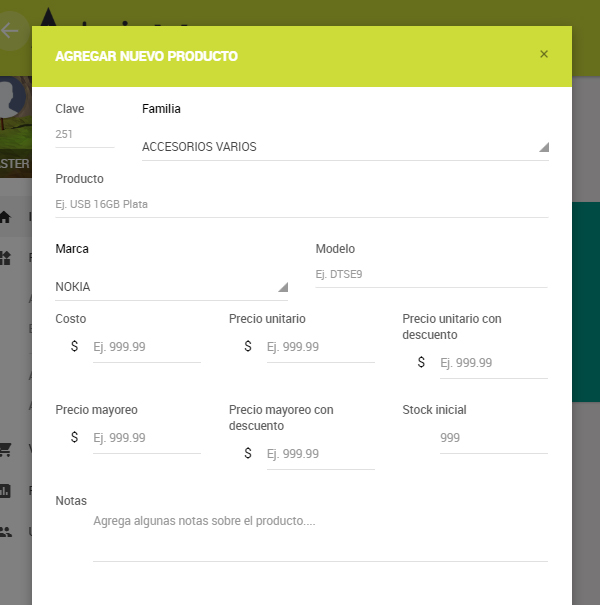The height and width of the screenshot is (605, 600).
Task: Focus the Precio unitario input field
Action: point(319,347)
